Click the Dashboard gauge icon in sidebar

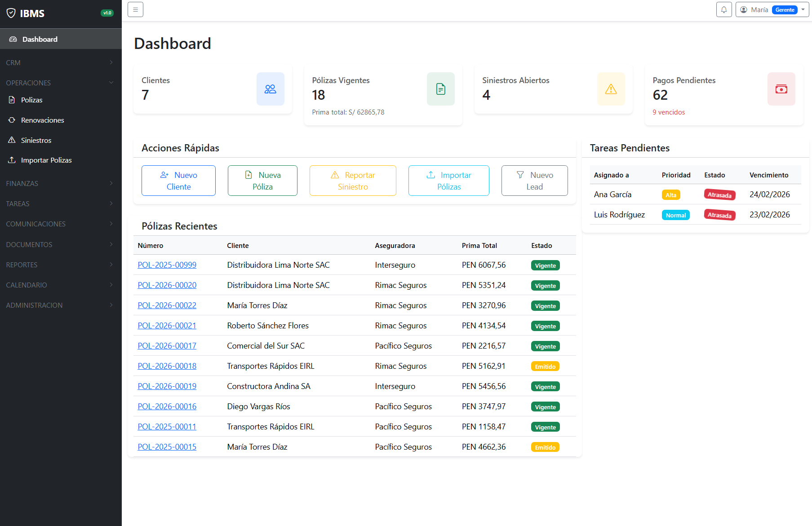tap(13, 39)
